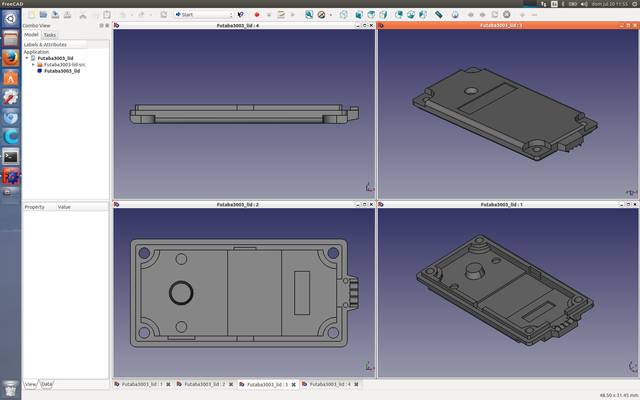This screenshot has height=400, width=640.
Task: Collapse the Futaba3003_lid document tree node
Action: pos(27,58)
